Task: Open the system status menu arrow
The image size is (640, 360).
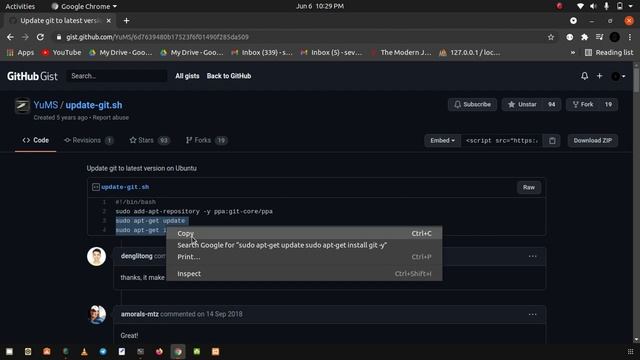Action: point(631,6)
